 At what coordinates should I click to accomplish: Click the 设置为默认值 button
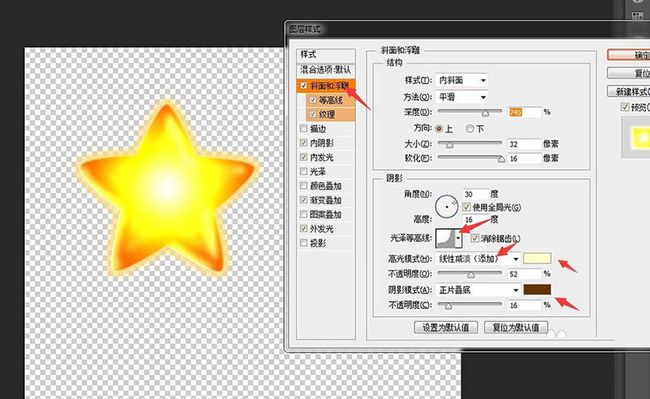tap(446, 327)
